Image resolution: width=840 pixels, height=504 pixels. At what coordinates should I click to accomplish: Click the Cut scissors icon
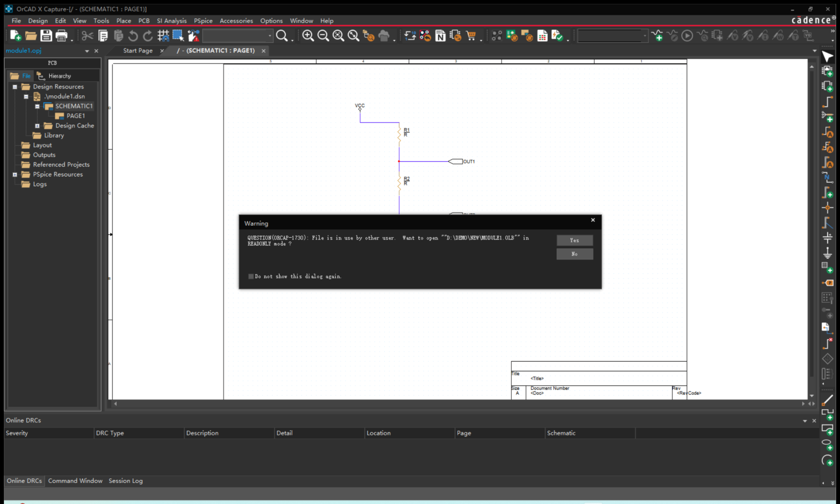[87, 35]
